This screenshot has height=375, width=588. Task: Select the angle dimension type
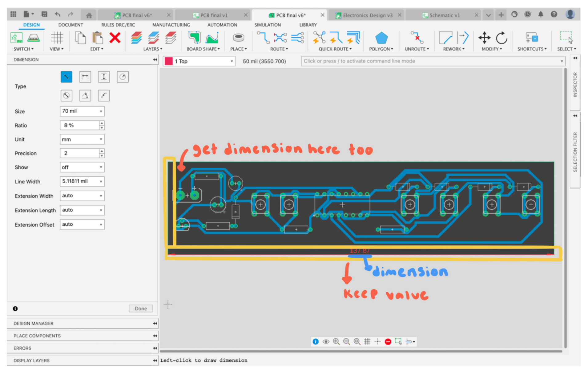point(85,95)
